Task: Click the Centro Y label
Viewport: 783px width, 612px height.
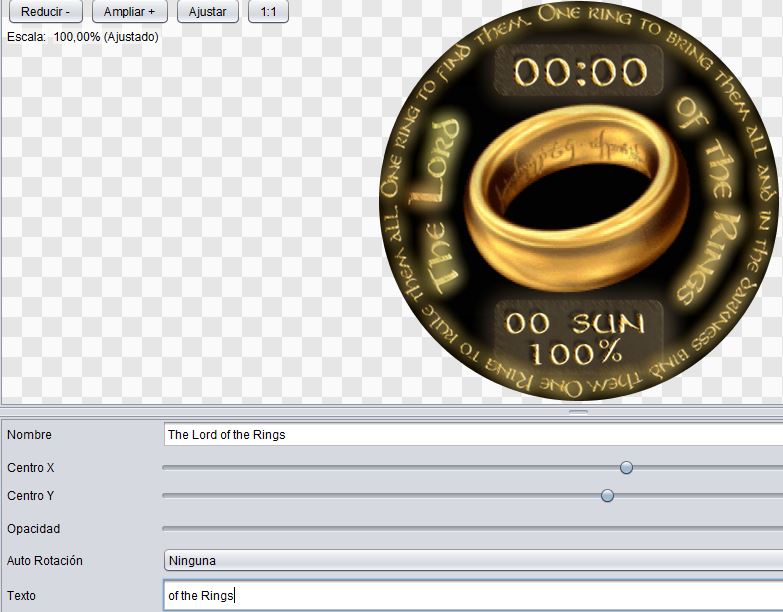Action: click(x=30, y=496)
